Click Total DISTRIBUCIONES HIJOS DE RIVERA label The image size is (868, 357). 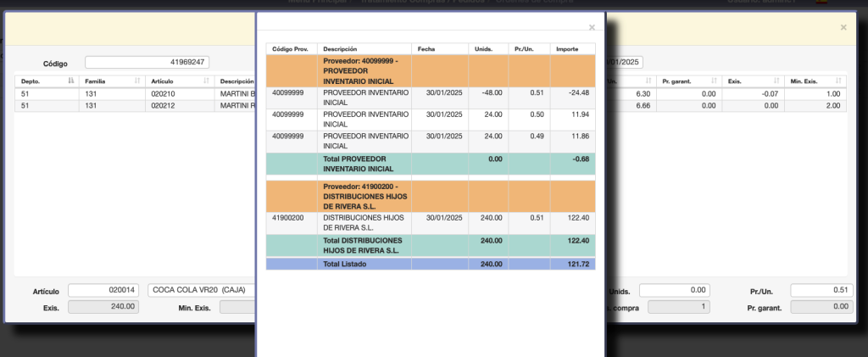pyautogui.click(x=364, y=246)
